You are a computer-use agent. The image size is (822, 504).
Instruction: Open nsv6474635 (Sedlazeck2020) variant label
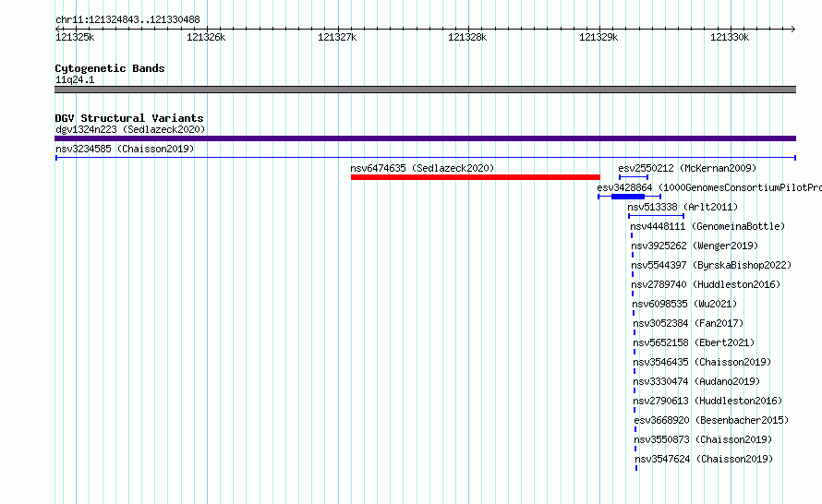(422, 168)
